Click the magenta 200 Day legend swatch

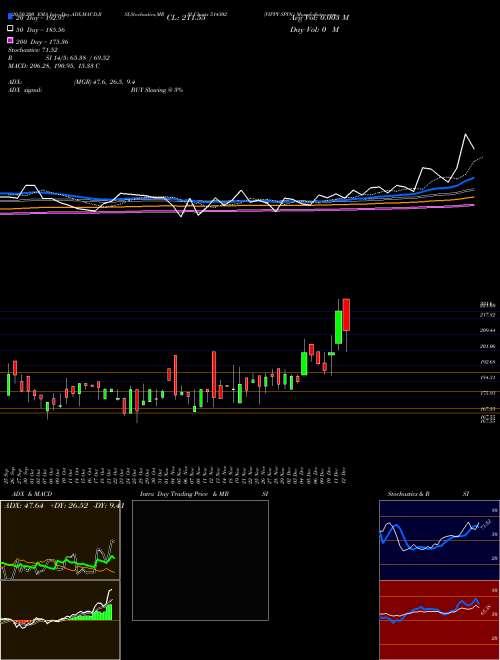point(10,41)
